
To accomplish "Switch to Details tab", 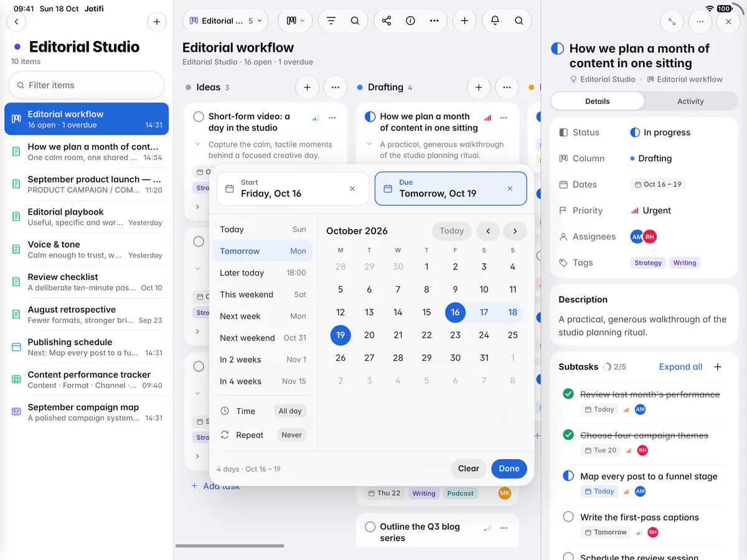I will point(598,101).
